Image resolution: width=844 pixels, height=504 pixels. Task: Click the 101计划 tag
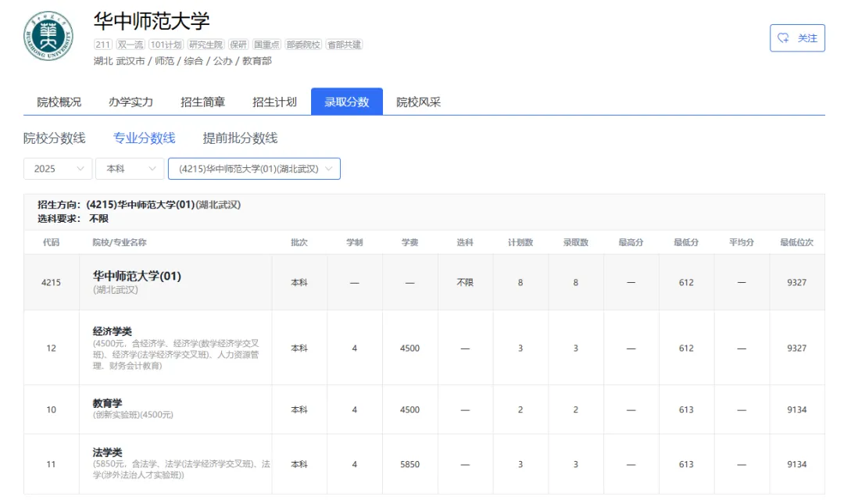[x=166, y=45]
